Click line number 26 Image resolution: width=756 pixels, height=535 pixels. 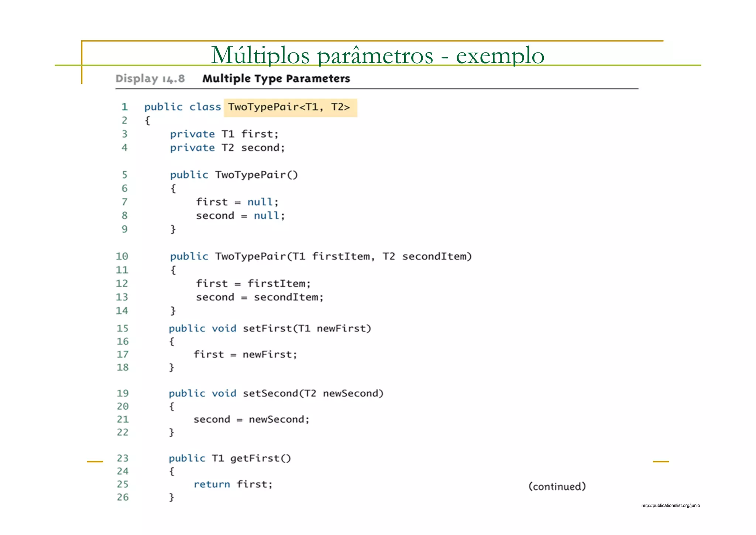(x=123, y=497)
